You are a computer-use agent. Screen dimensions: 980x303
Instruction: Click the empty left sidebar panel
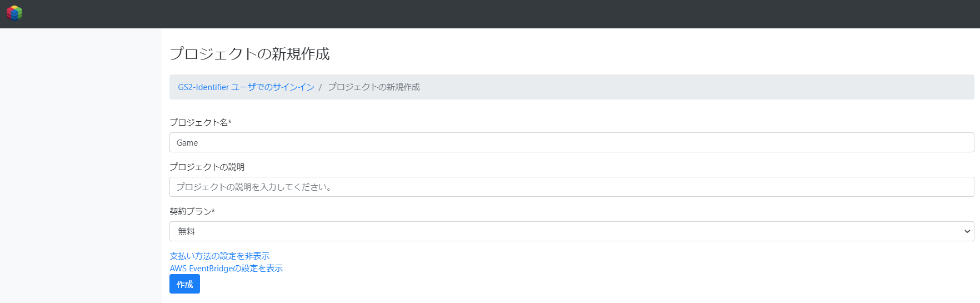[81, 166]
